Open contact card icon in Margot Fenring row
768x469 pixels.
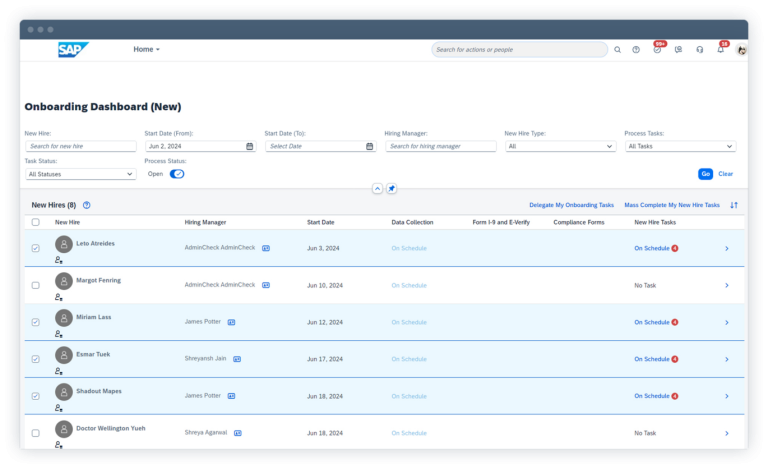tap(266, 285)
